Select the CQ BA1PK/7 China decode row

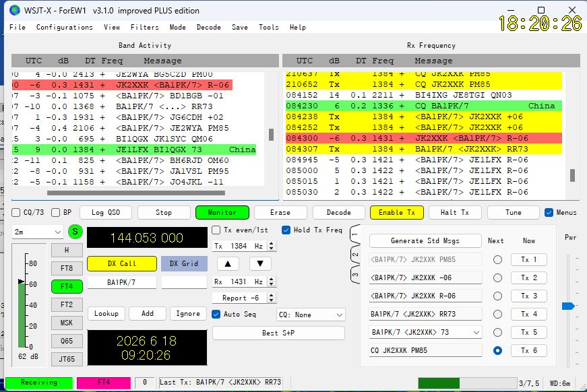[x=423, y=106]
